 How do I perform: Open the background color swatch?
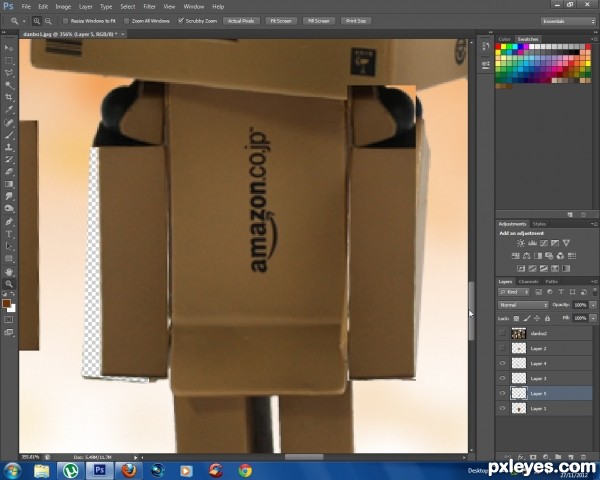click(x=12, y=308)
